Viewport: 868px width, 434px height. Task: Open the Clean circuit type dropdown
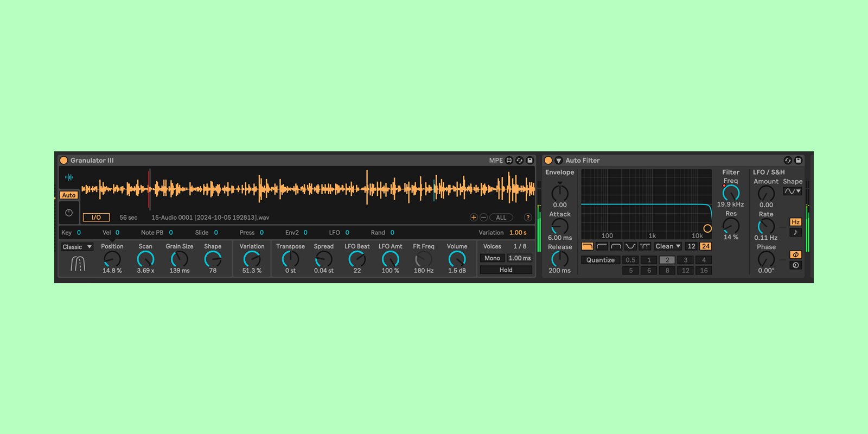667,246
